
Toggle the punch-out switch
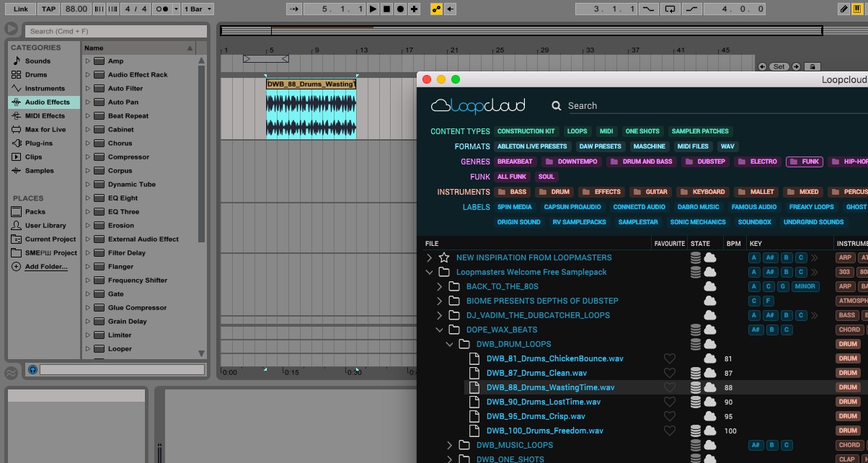[691, 9]
